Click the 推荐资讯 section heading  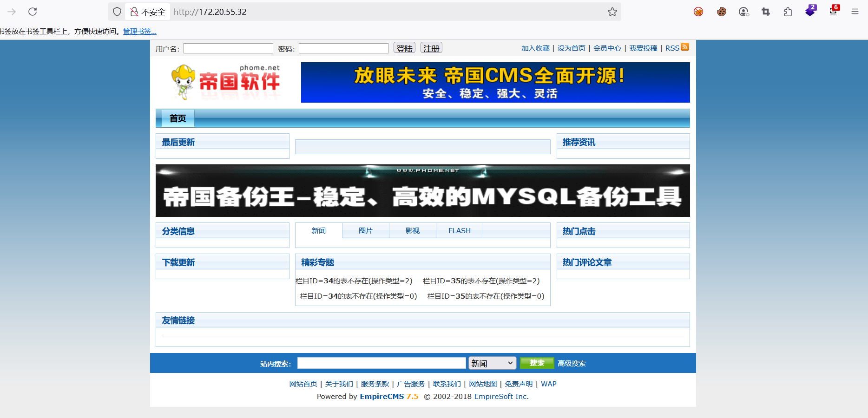pos(579,142)
